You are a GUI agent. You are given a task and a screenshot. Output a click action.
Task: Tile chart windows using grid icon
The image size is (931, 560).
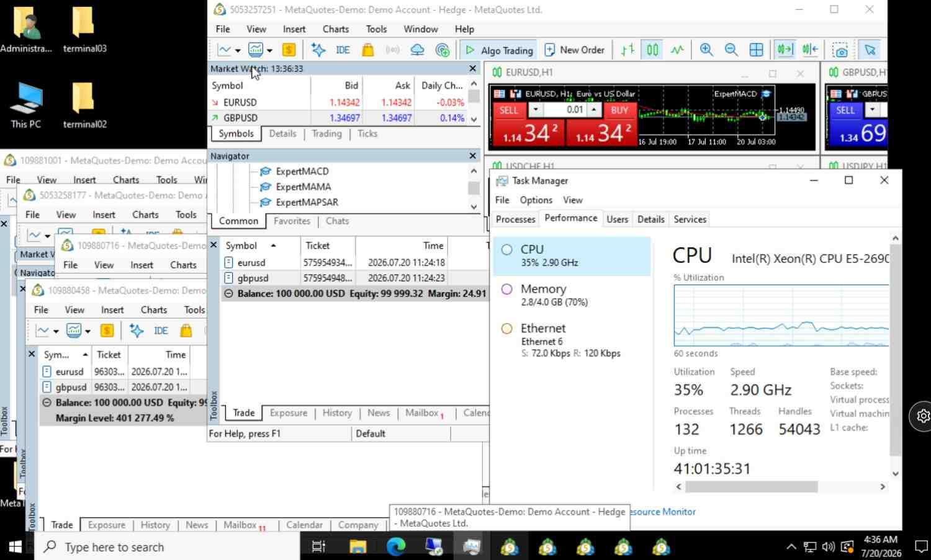756,50
